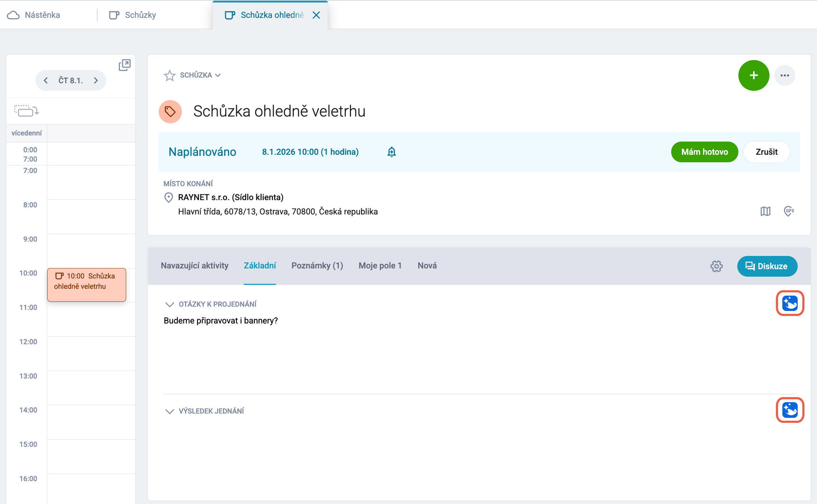Click the Schůzka ohledně veletrhu title
Image resolution: width=817 pixels, height=504 pixels.
279,112
